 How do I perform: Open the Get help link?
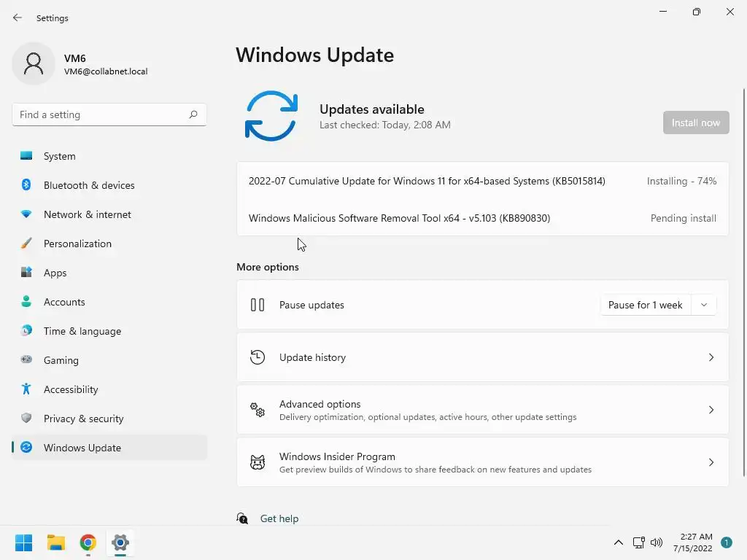pos(279,518)
